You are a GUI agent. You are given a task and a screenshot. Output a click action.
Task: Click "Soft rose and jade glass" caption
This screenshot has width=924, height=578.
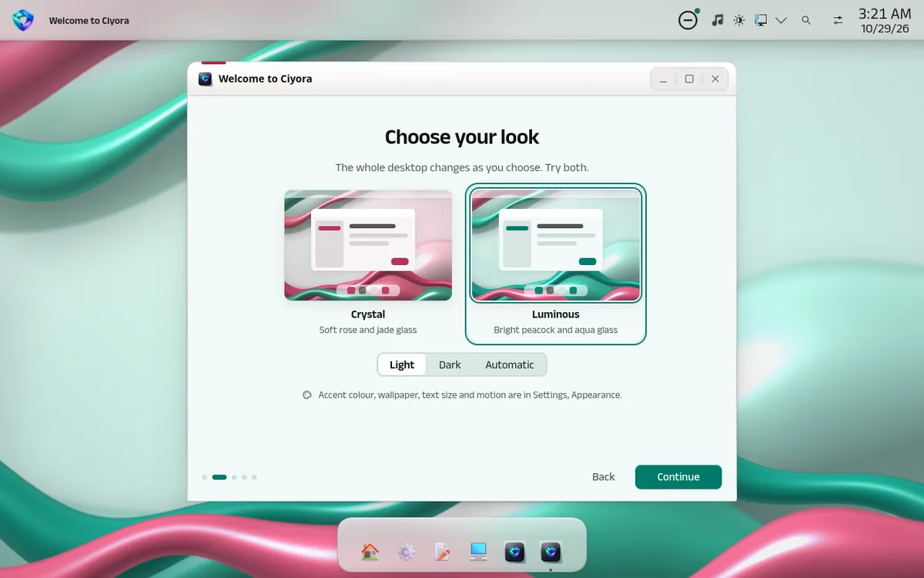(x=368, y=330)
